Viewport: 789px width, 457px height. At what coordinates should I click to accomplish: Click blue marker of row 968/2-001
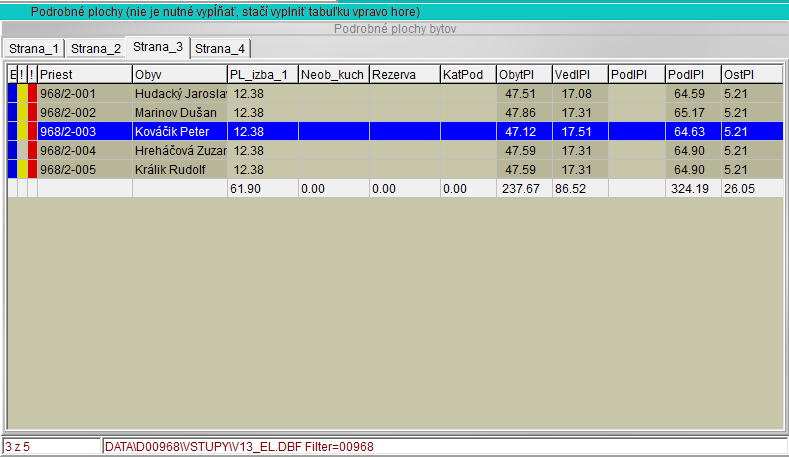click(x=13, y=94)
